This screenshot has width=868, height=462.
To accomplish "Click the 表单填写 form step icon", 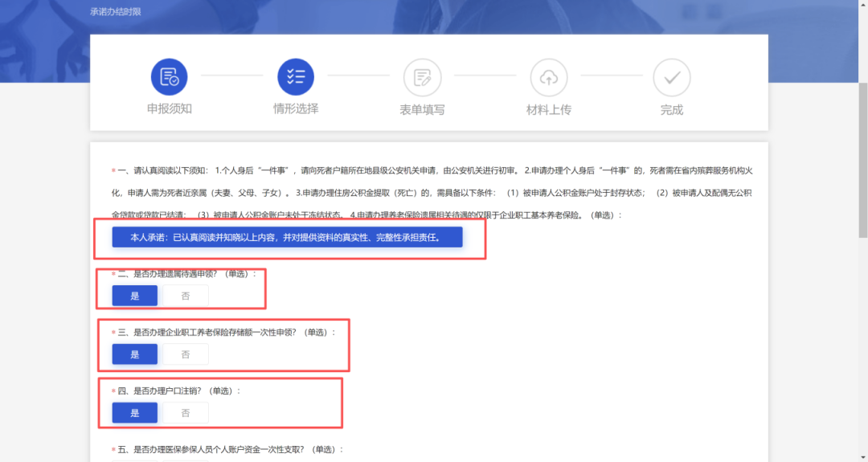I will 423,78.
